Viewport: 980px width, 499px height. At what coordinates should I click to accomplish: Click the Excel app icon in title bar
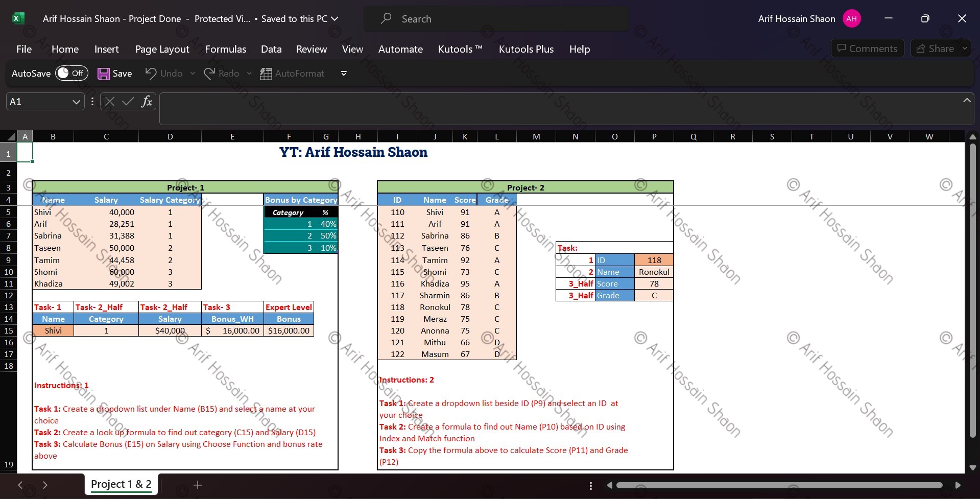click(x=18, y=18)
